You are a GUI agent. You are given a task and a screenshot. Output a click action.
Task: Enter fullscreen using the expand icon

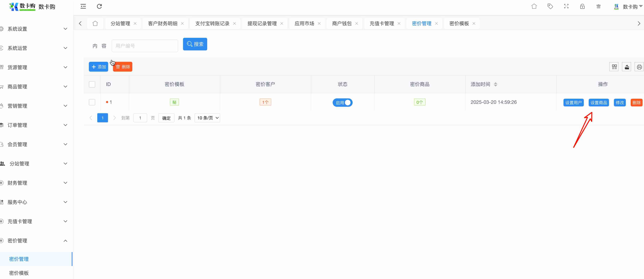[566, 6]
